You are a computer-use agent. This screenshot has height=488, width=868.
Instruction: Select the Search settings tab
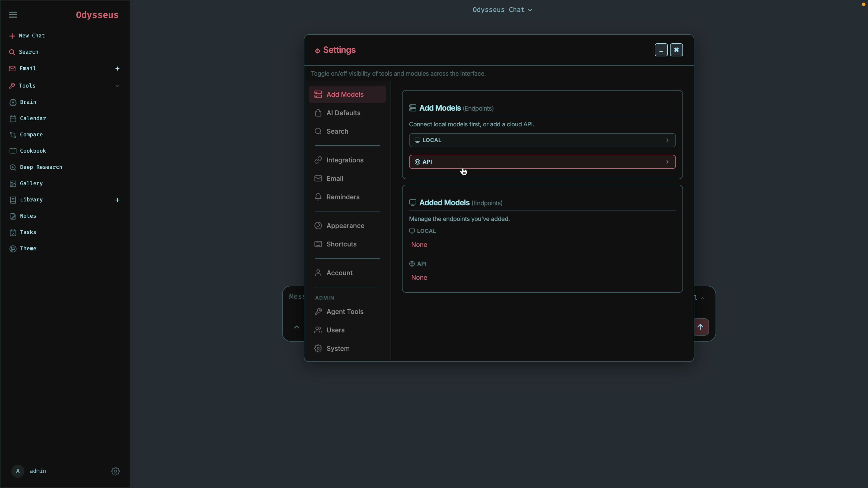(347, 131)
